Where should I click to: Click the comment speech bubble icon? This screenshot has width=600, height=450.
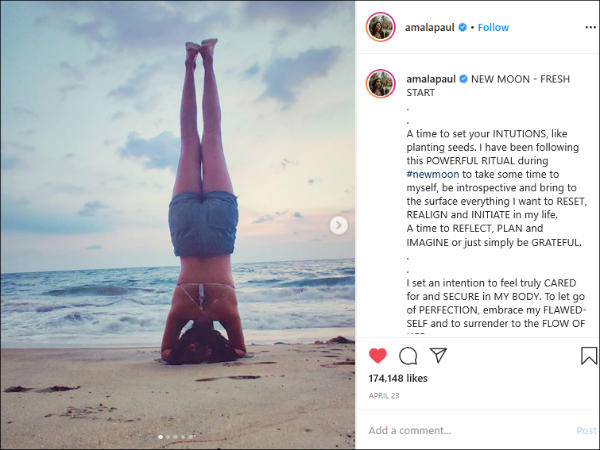coord(408,356)
